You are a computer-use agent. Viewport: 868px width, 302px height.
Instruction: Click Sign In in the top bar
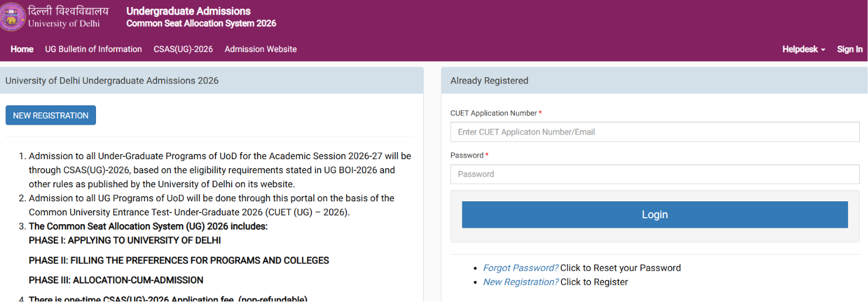(x=850, y=49)
